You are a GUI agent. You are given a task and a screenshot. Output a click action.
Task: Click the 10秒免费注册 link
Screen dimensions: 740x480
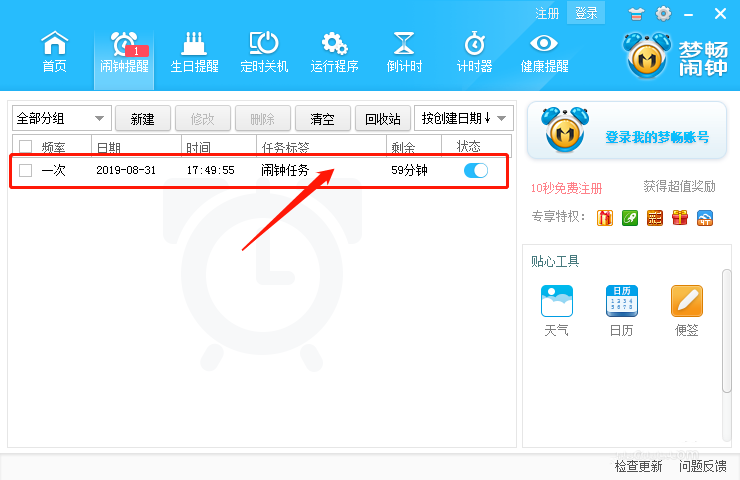[x=566, y=188]
